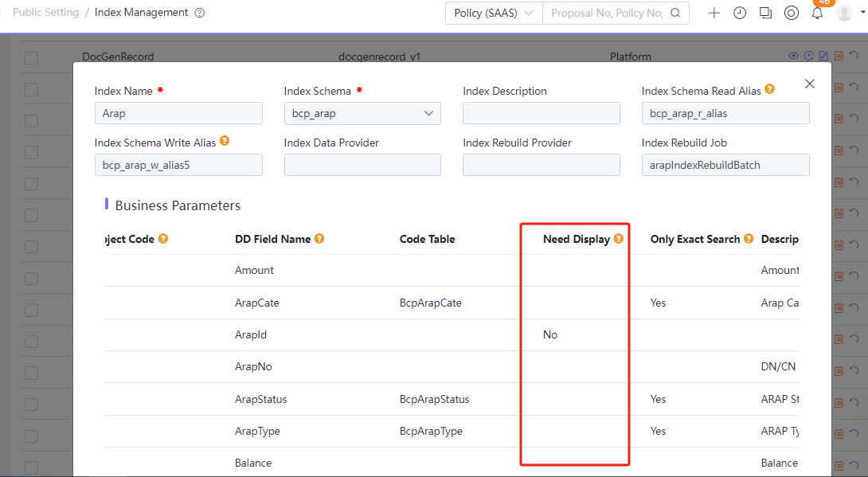868x477 pixels.
Task: Tick the checkbox for the DocGenRecord row
Action: point(32,58)
